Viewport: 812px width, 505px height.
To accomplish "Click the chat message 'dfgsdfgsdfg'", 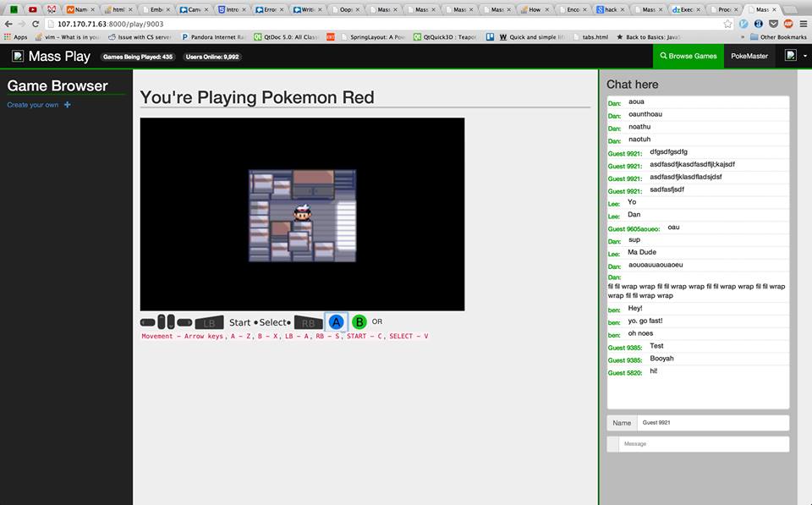I will (x=668, y=151).
